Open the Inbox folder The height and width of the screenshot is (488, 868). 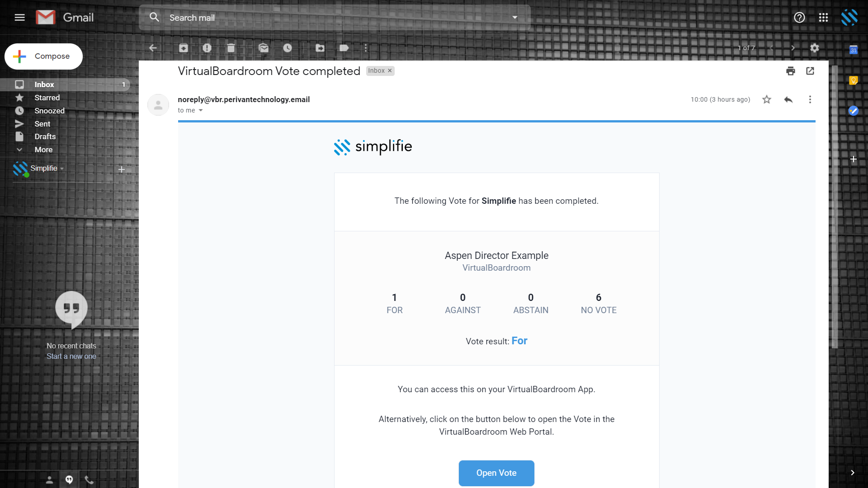(65, 84)
